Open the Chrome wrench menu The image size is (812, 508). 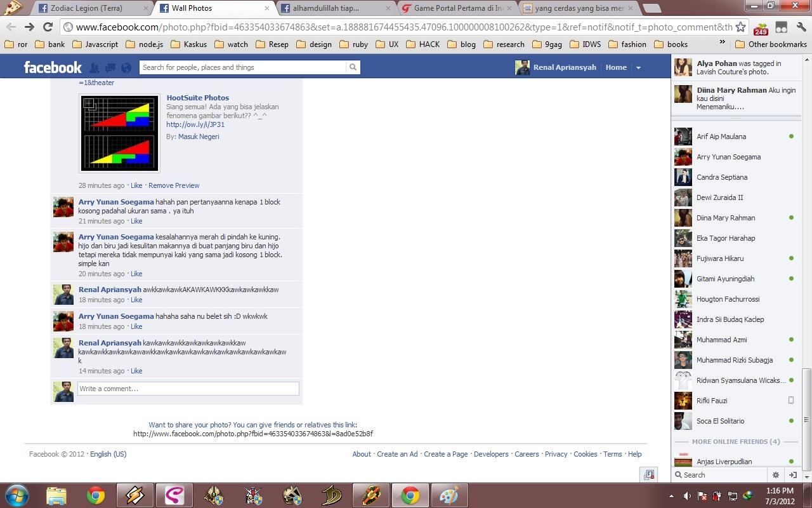(801, 27)
